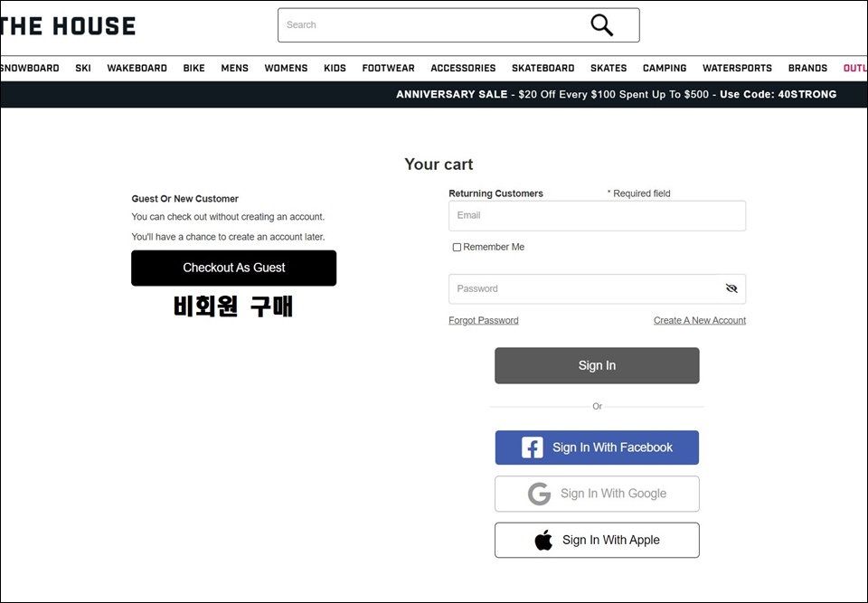868x603 pixels.
Task: Click the Your cart heading
Action: point(439,165)
